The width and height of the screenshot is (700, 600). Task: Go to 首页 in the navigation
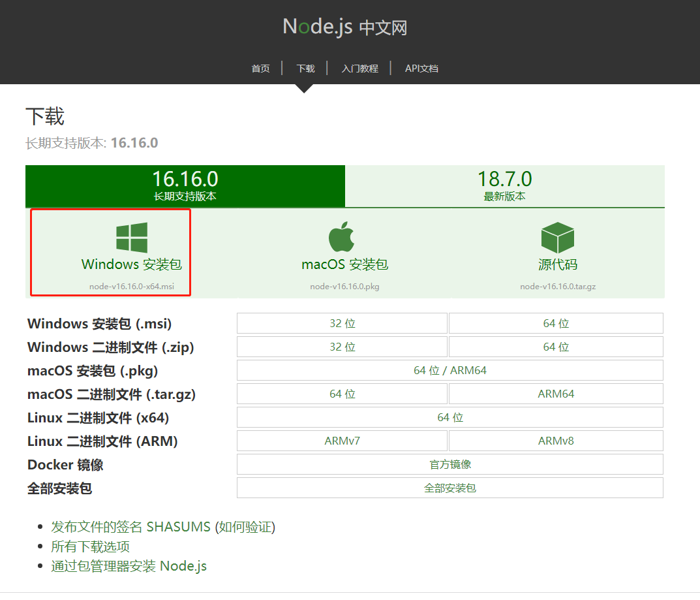261,69
